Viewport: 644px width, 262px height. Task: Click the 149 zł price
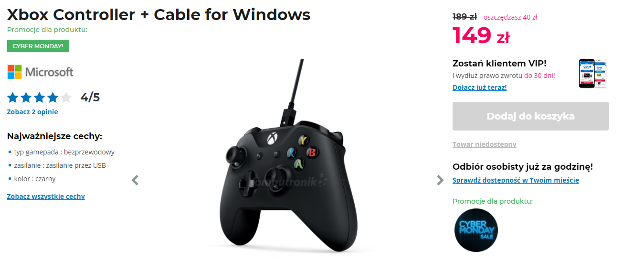coord(481,35)
